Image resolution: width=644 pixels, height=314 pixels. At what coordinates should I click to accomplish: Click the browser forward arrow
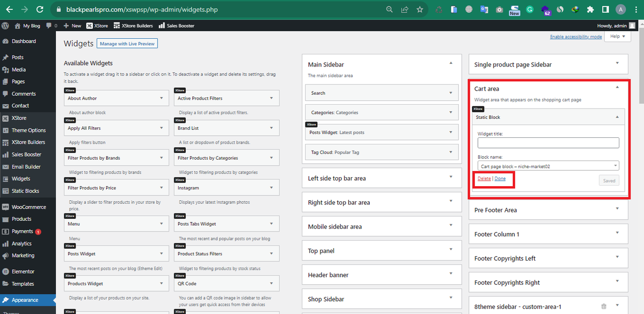click(25, 10)
